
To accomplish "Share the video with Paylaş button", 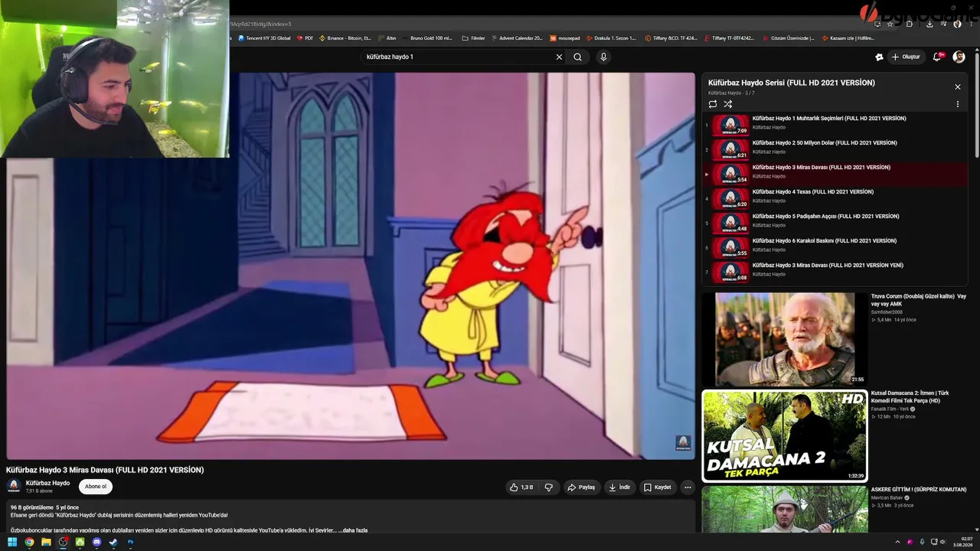I will coord(580,487).
